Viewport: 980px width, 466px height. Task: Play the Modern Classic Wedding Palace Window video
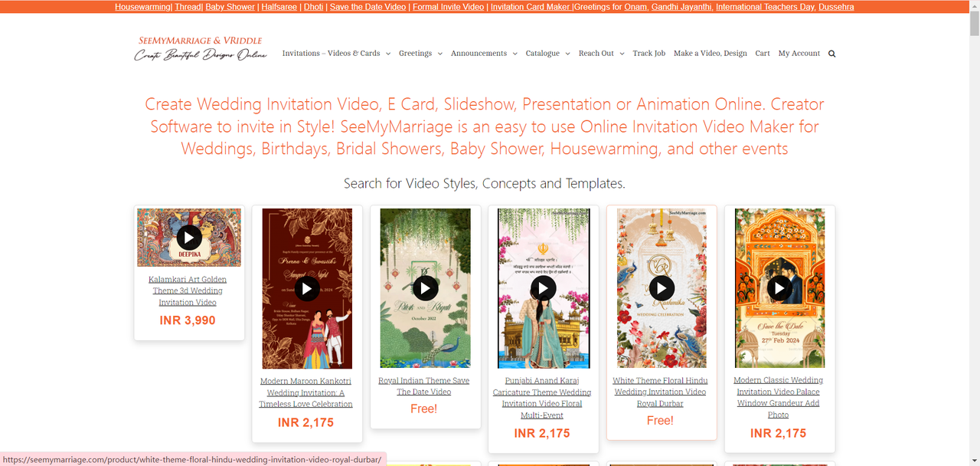pos(779,288)
